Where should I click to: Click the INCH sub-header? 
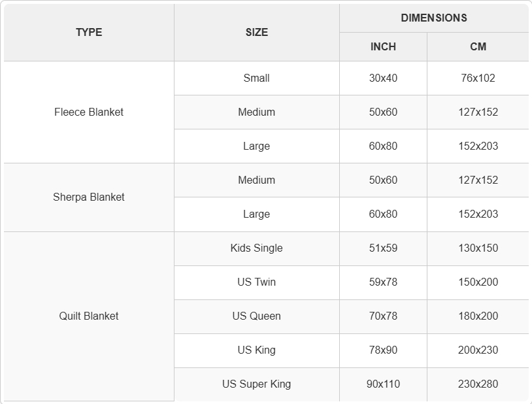383,47
